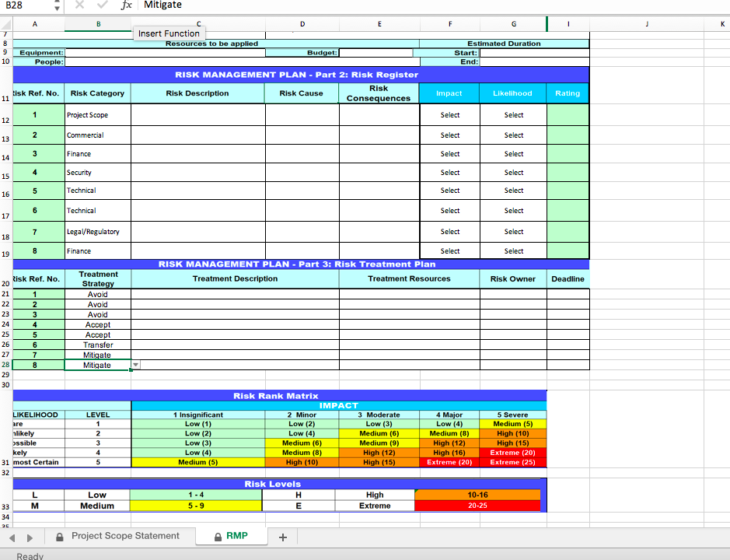Click the Equipment input cell
Image resolution: width=730 pixels, height=560 pixels.
pos(165,53)
